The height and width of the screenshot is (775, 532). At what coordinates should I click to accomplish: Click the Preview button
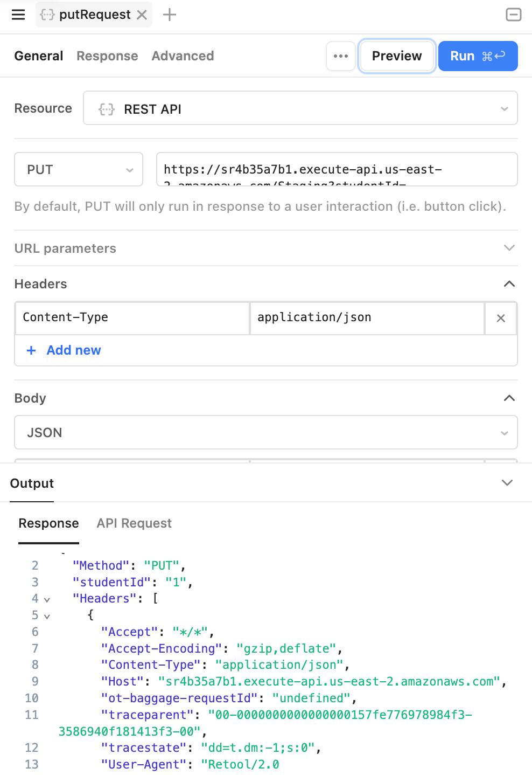(x=397, y=56)
